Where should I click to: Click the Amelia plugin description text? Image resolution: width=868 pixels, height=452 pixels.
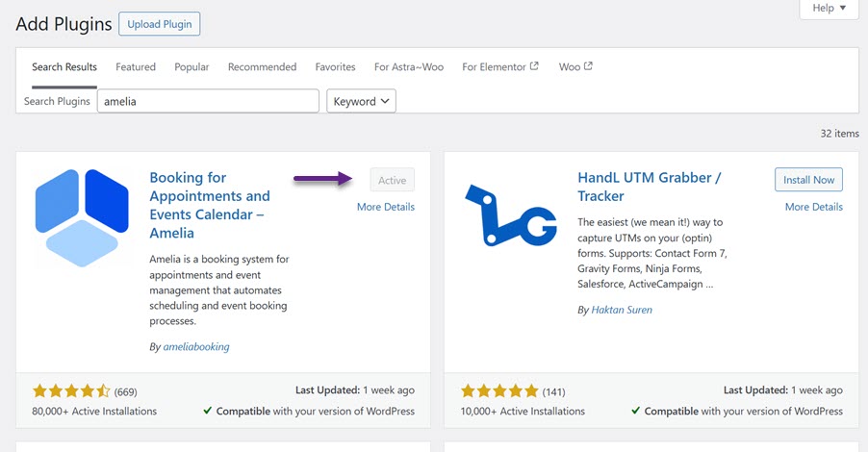pyautogui.click(x=219, y=289)
